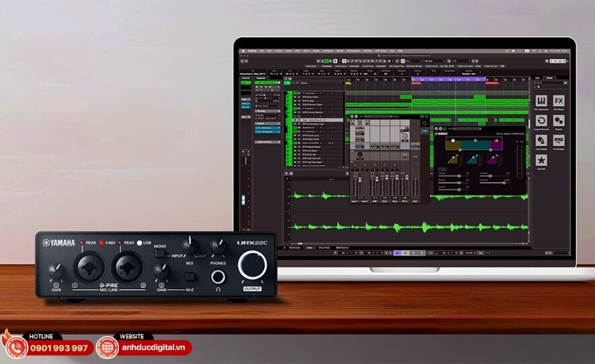The width and height of the screenshot is (595, 364).
Task: Switch to the VSTi tab in right zone
Action: [538, 78]
